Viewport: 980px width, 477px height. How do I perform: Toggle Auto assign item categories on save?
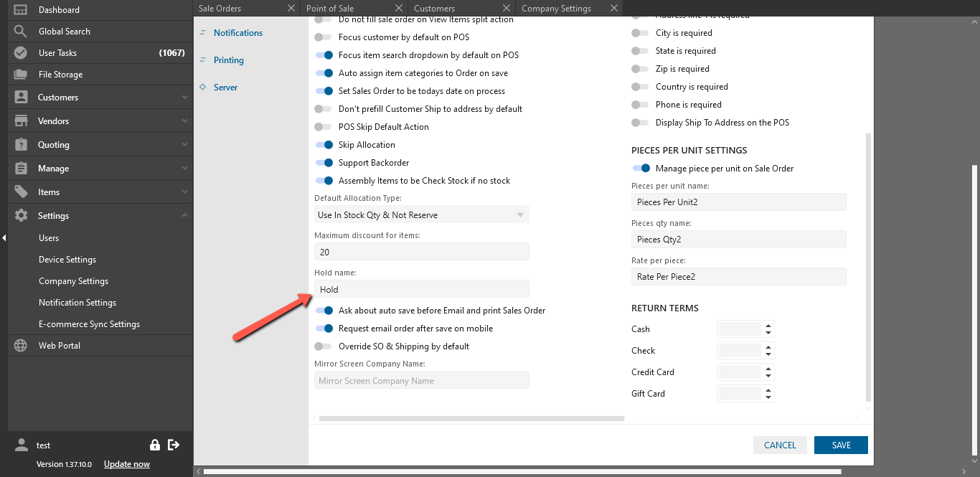point(324,73)
